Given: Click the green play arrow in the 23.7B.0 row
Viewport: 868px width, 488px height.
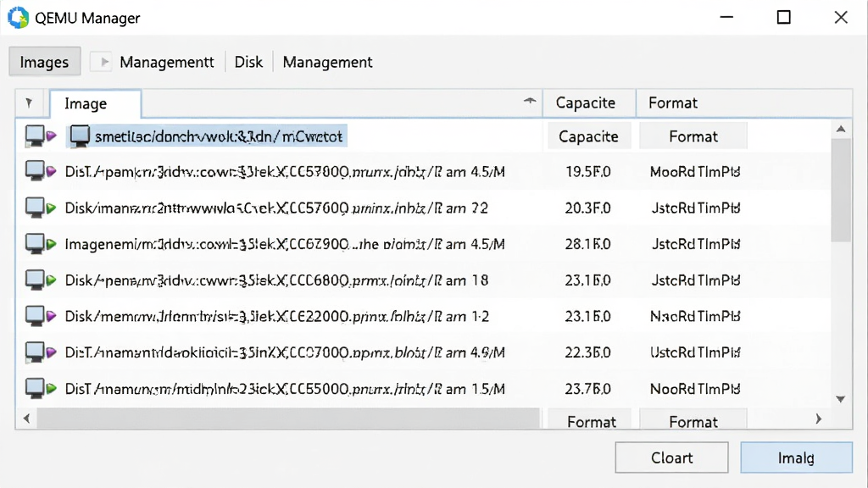Looking at the screenshot, I should (x=52, y=389).
